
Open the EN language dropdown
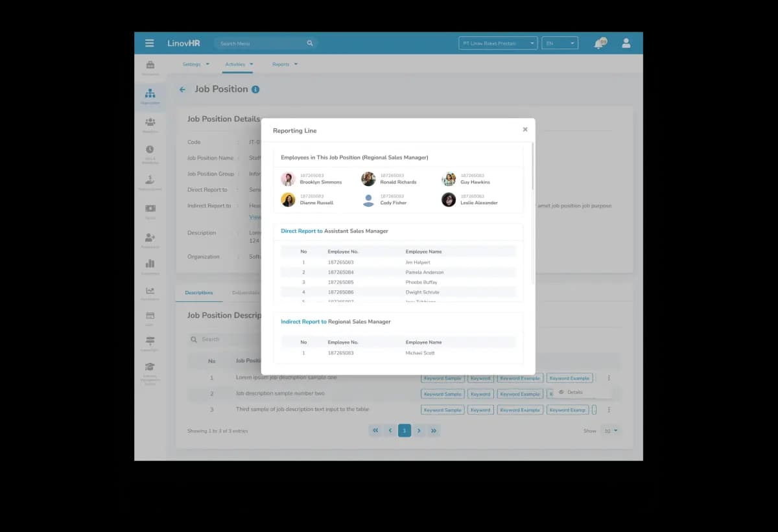coord(560,43)
